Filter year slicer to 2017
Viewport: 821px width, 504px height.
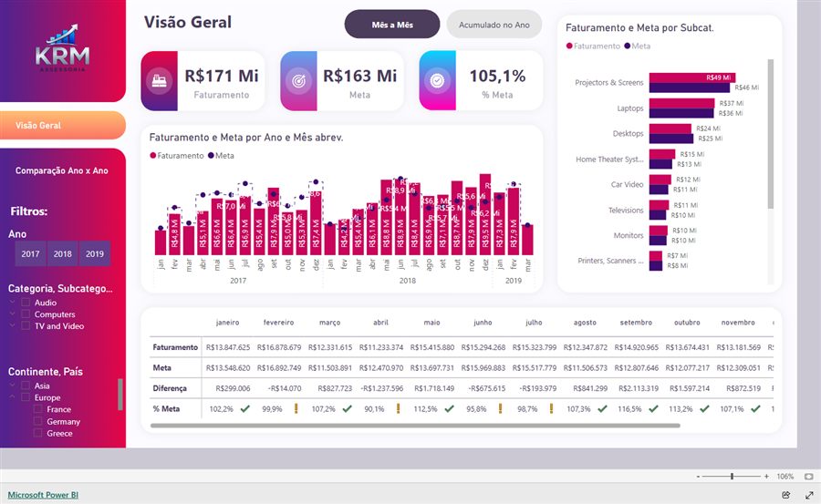click(30, 254)
